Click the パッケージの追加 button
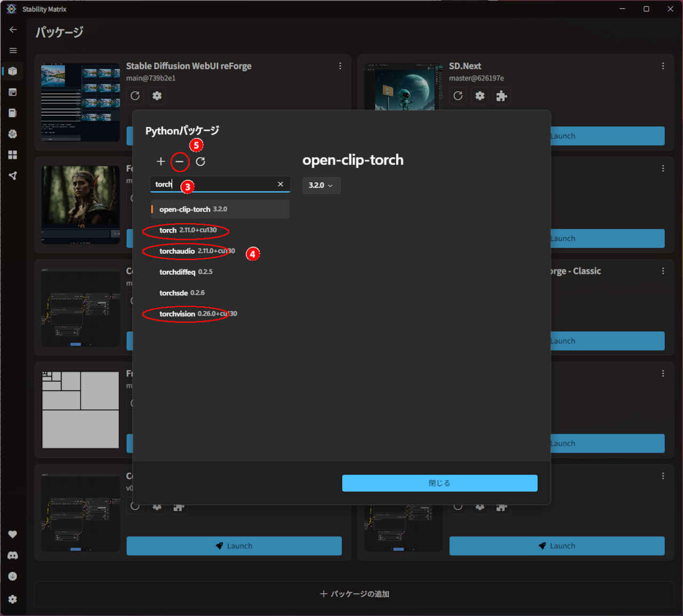The image size is (683, 616). coord(354,594)
